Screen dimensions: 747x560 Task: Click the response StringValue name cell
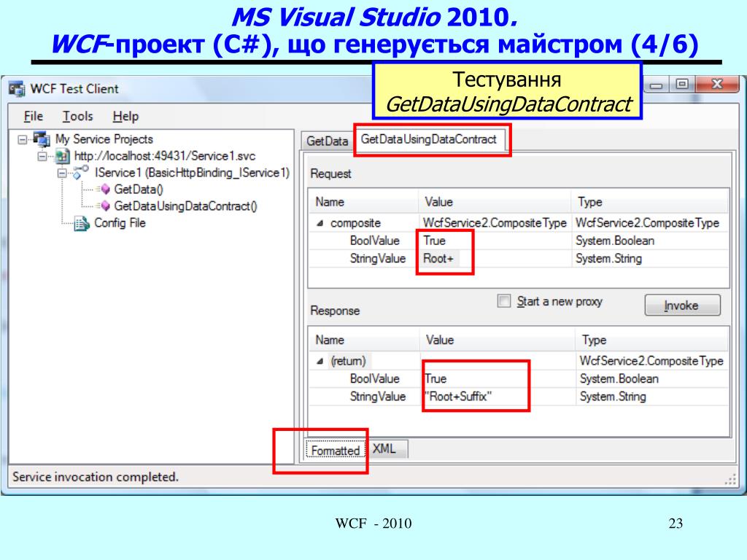coord(378,397)
